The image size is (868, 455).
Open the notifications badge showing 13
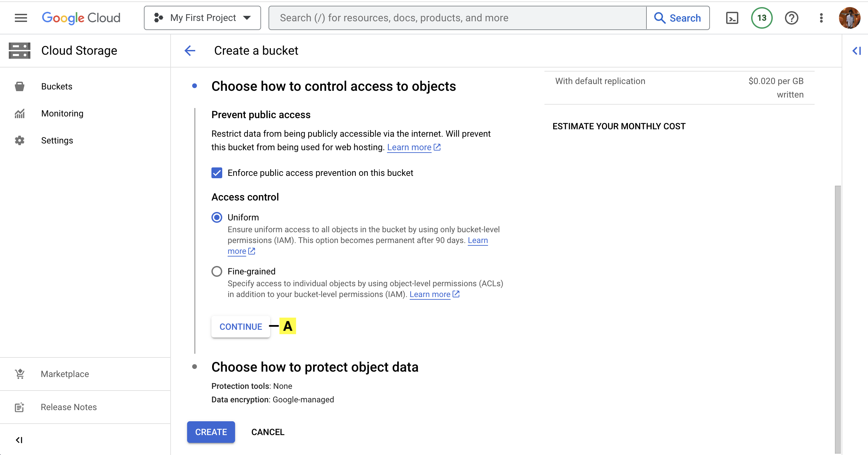762,18
